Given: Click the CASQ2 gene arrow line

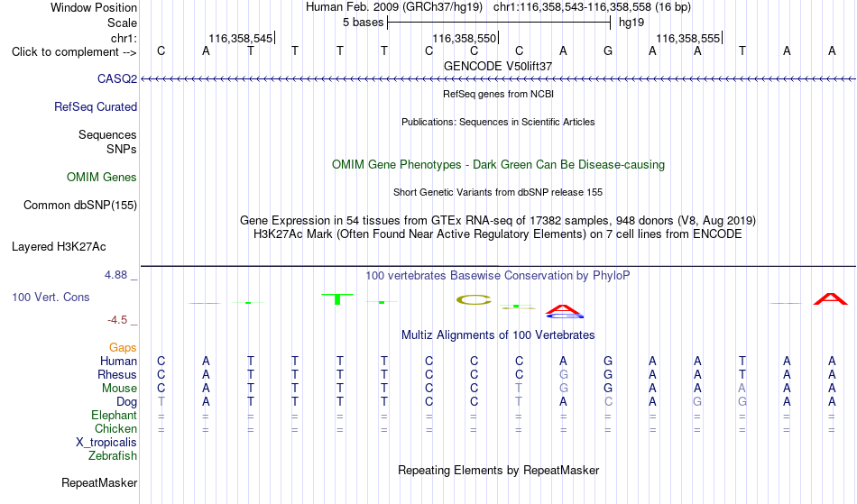Looking at the screenshot, I should click(498, 79).
